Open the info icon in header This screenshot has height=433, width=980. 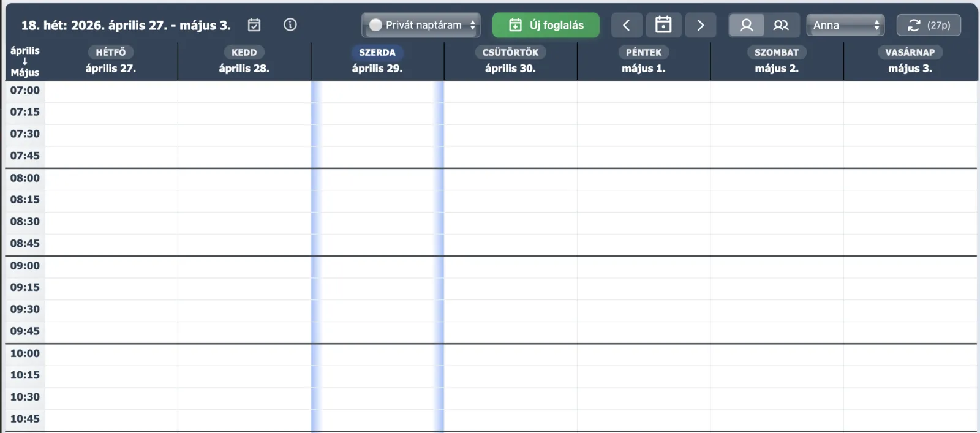[290, 24]
